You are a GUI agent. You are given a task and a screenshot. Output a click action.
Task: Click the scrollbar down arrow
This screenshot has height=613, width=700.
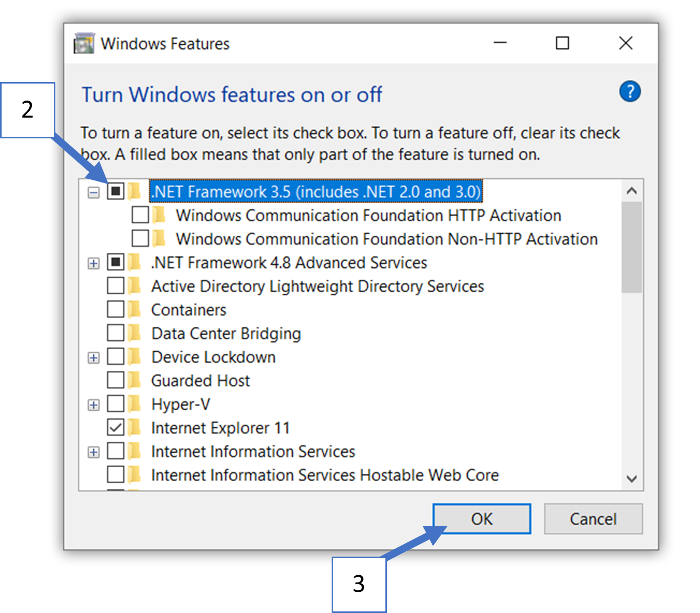click(632, 478)
